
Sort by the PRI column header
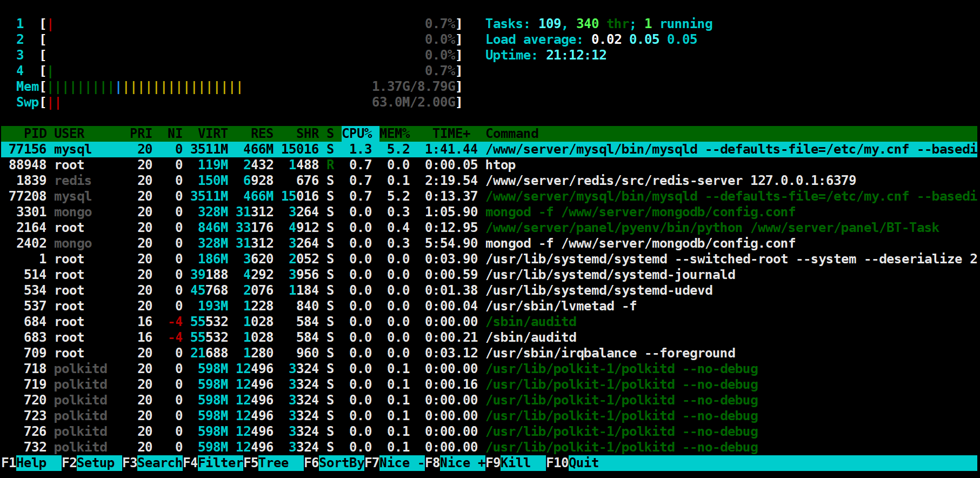click(141, 134)
